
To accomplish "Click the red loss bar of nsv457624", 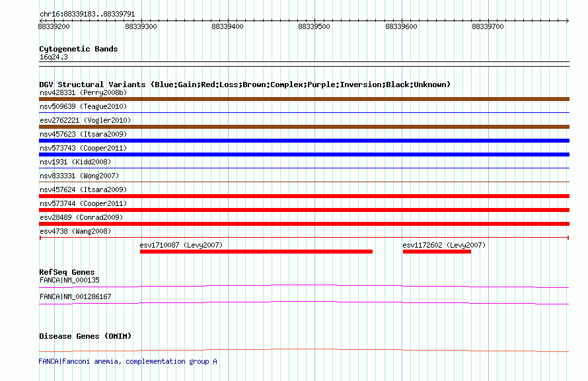I will [304, 196].
